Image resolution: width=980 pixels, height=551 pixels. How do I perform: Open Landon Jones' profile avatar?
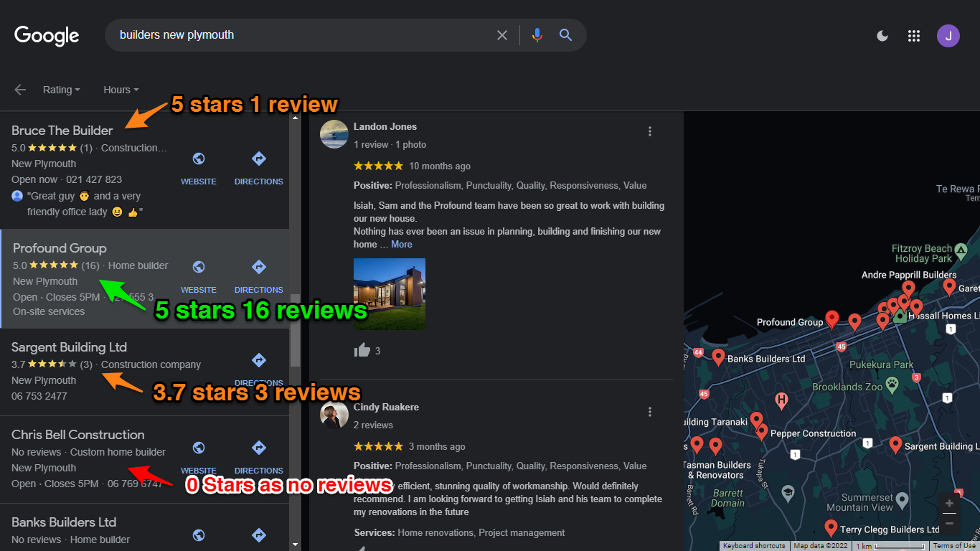[334, 134]
